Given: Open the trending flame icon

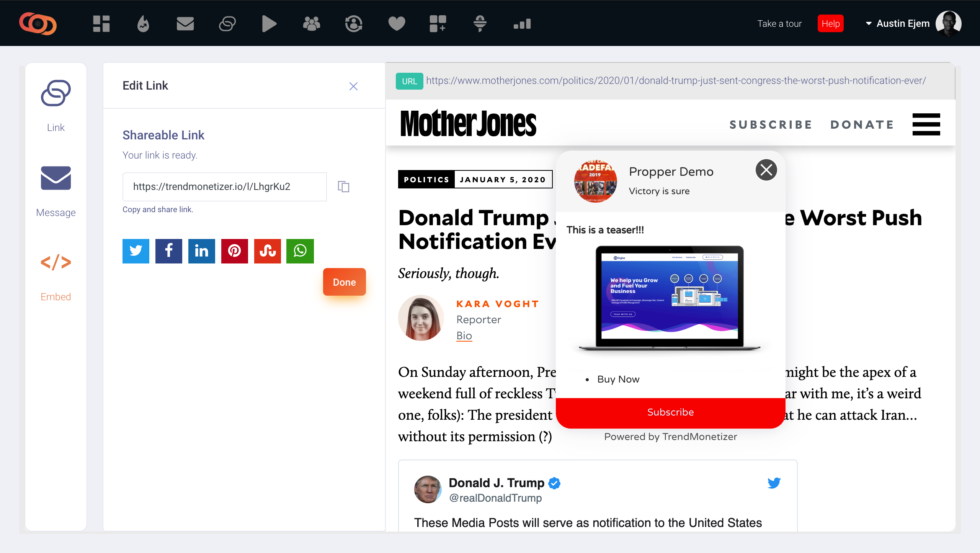Looking at the screenshot, I should click(143, 24).
